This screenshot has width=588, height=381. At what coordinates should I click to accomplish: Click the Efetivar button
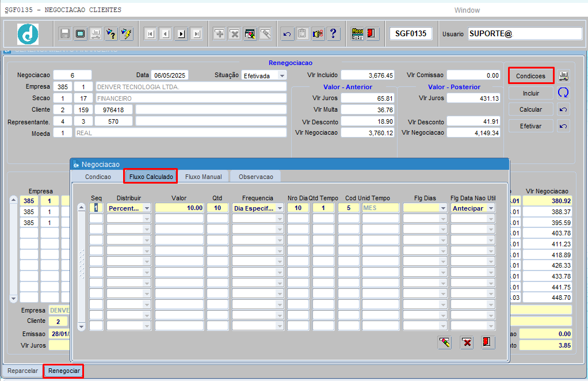530,126
